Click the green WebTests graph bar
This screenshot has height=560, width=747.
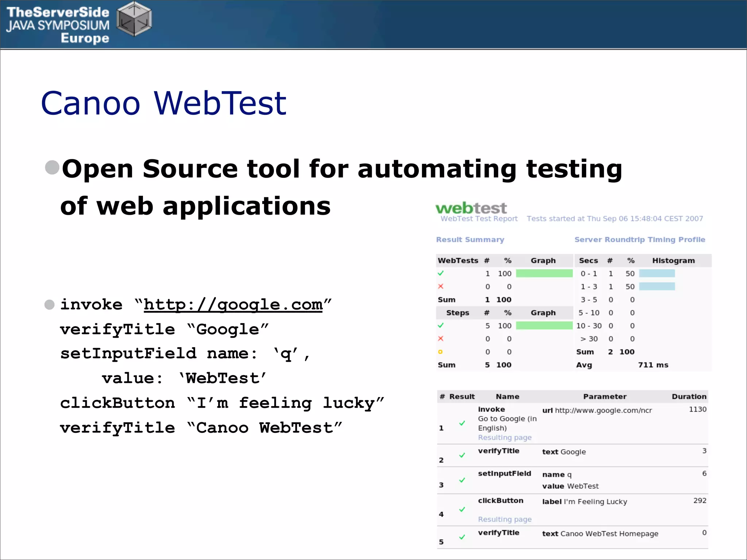[x=544, y=273]
